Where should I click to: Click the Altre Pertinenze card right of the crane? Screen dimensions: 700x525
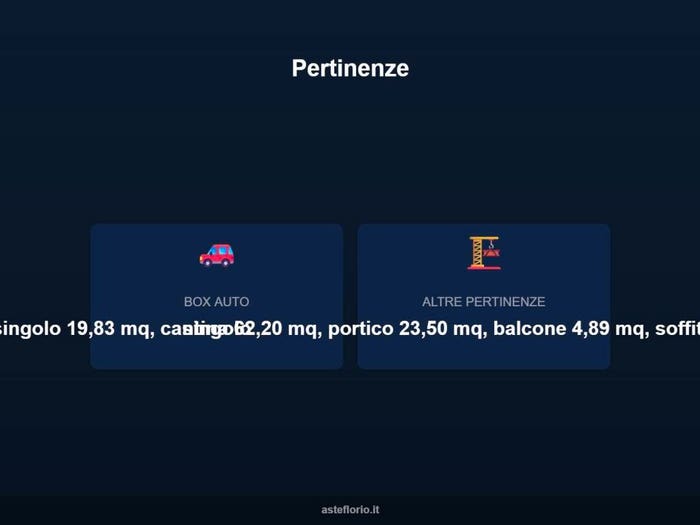(x=556, y=253)
